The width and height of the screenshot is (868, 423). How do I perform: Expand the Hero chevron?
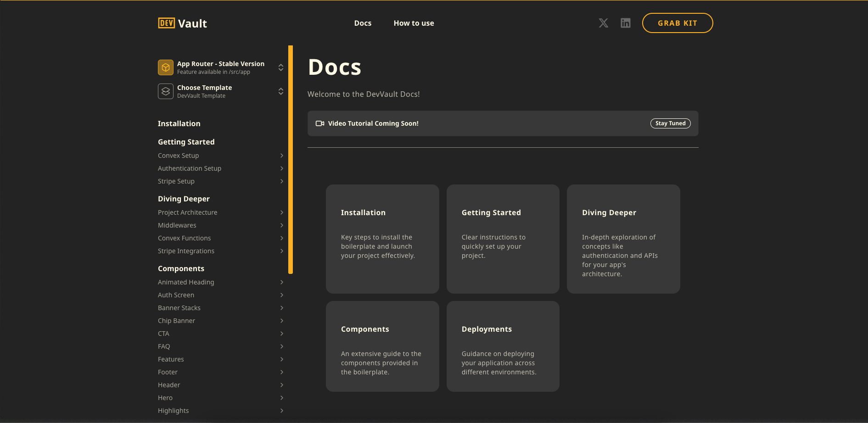coord(282,398)
